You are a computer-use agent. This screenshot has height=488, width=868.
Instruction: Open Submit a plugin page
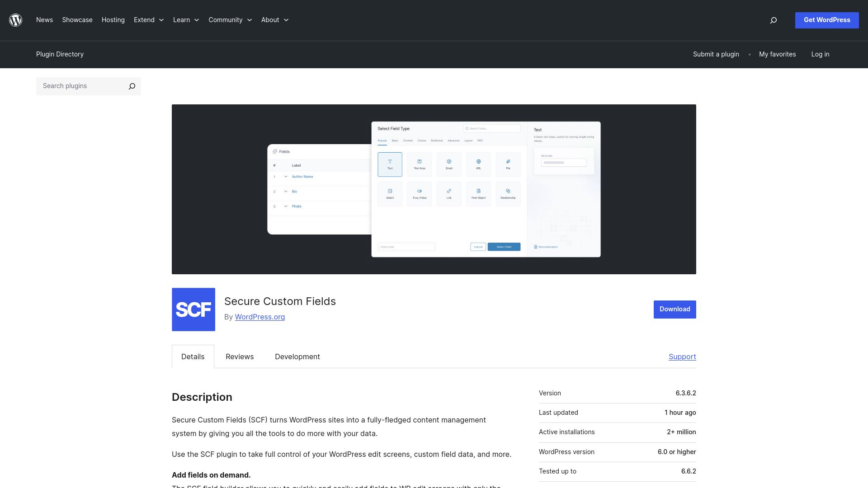click(x=716, y=54)
